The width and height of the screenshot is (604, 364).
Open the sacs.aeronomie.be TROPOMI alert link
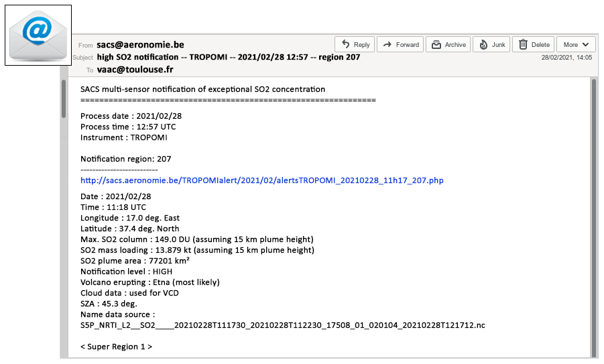261,180
